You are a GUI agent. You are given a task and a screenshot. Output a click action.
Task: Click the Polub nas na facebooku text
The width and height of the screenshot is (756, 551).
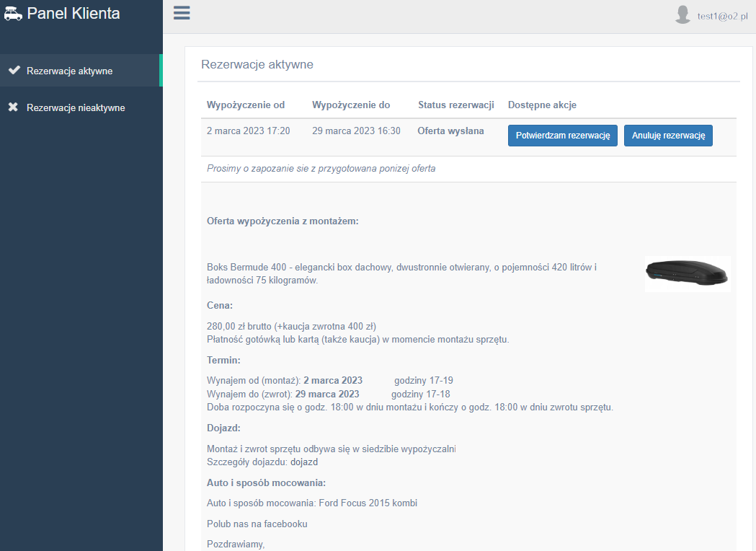[x=262, y=524]
